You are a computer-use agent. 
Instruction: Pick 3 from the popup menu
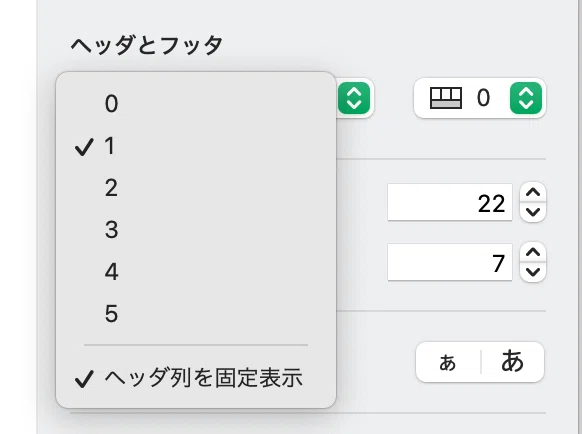point(196,230)
